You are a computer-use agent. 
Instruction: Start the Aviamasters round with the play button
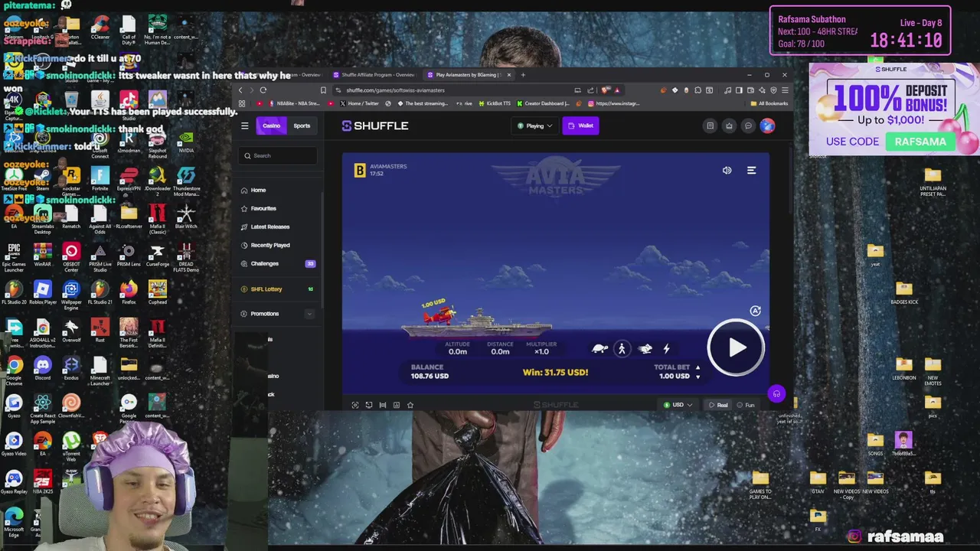click(735, 348)
